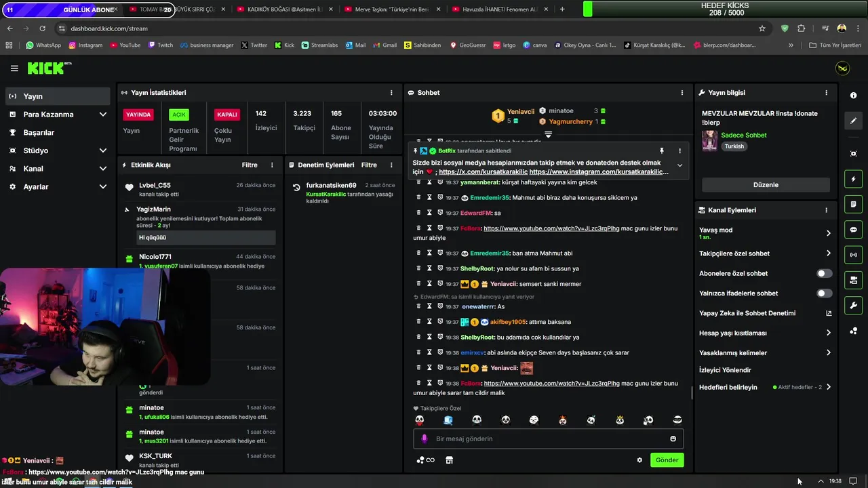Open Takipçilere özel sohbet options arrow
This screenshot has height=488, width=868.
click(828, 253)
